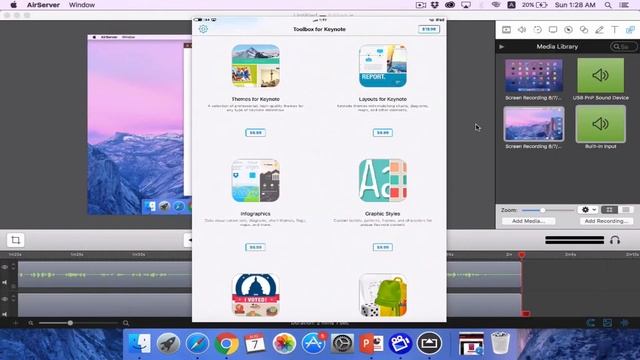This screenshot has height=360, width=640.
Task: Open Spotlight search in the menu bar
Action: tap(608, 5)
